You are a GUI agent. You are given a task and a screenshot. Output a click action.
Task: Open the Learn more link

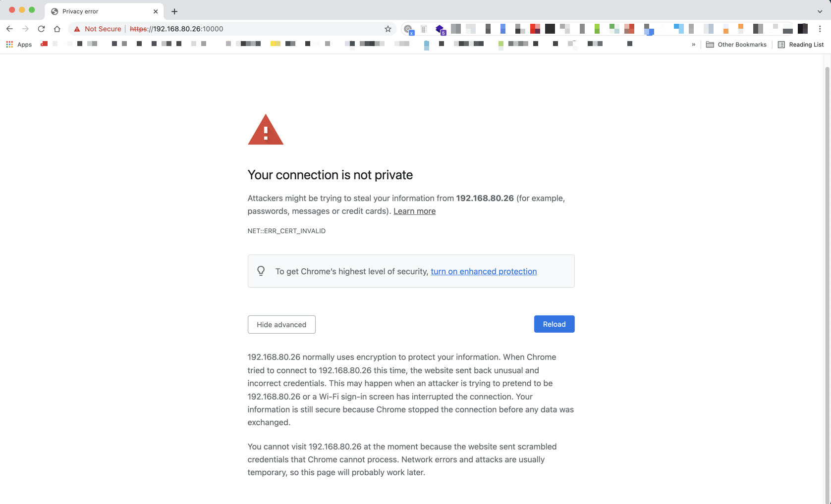pos(414,211)
